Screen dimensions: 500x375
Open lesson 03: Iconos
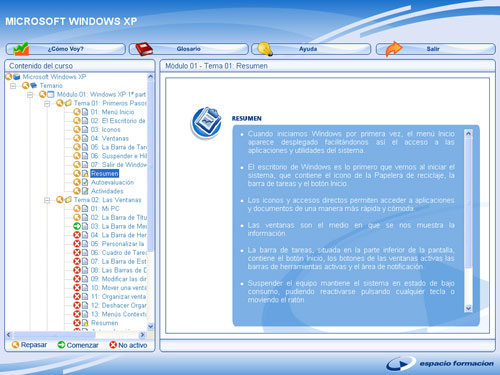coord(105,130)
